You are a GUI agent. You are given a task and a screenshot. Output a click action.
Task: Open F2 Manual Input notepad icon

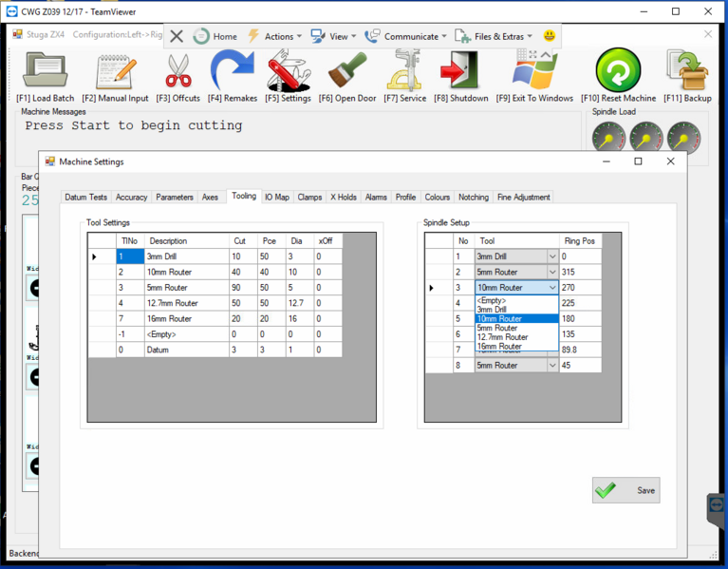click(x=116, y=72)
